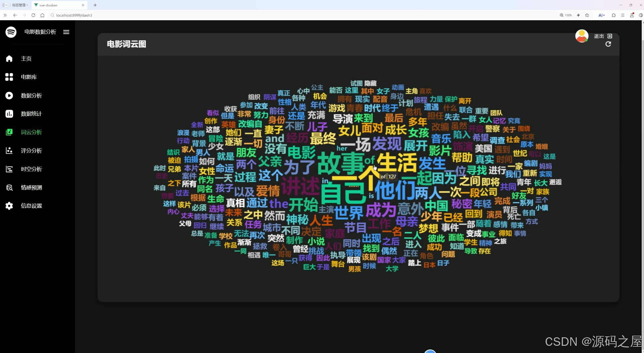Click the 信息设置 gear icon
The width and height of the screenshot is (644, 353).
tap(9, 206)
